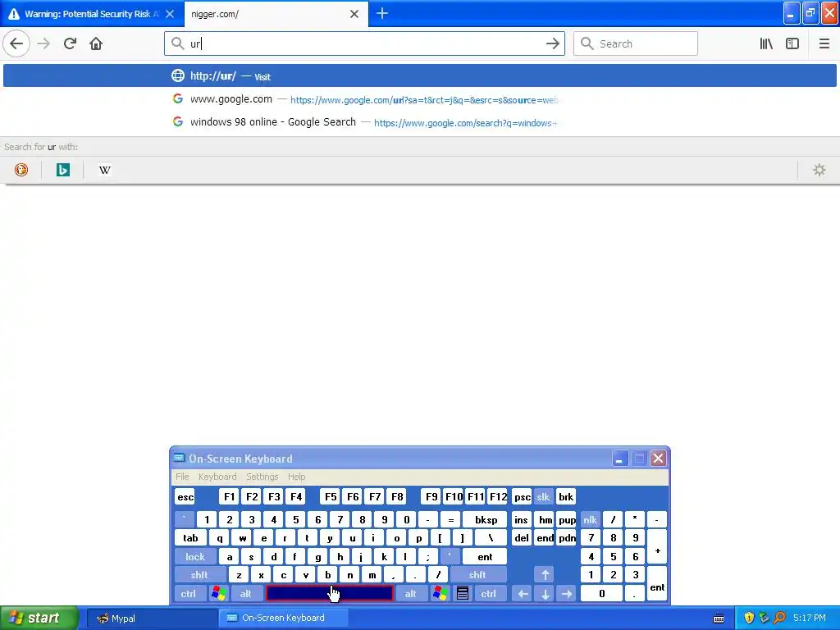This screenshot has width=840, height=630.
Task: Click the browser forward arrow
Action: (x=43, y=43)
